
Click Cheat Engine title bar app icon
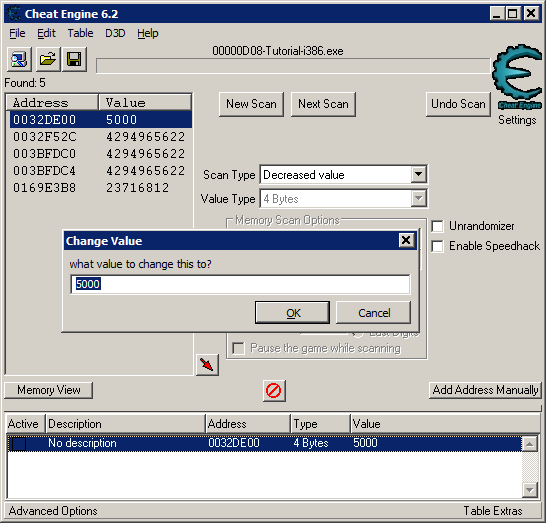point(14,14)
